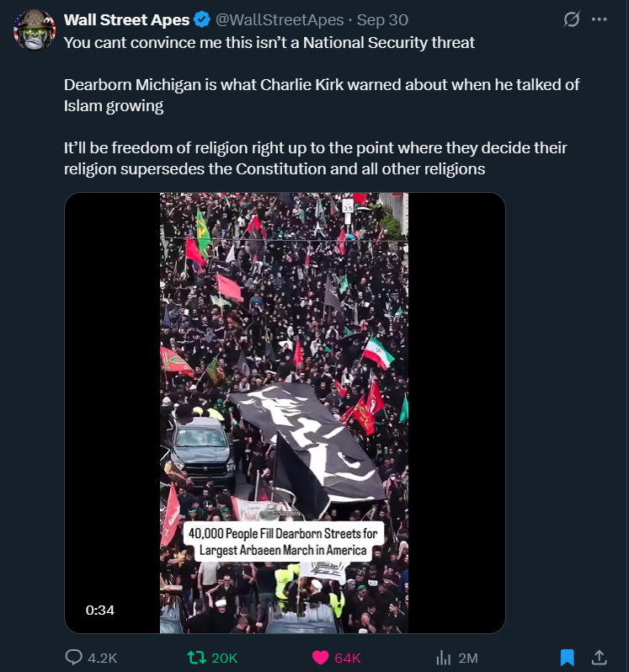Click the Grok slashed-circle icon
The image size is (629, 672).
point(572,19)
